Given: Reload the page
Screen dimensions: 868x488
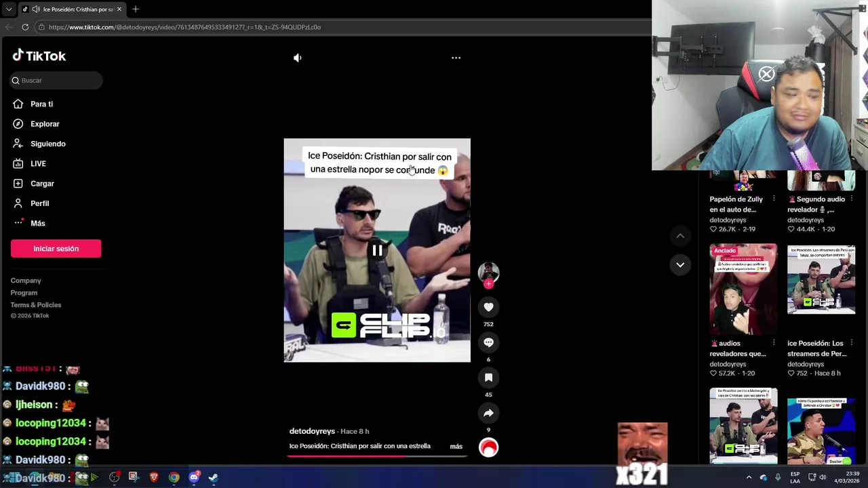Looking at the screenshot, I should tap(25, 27).
